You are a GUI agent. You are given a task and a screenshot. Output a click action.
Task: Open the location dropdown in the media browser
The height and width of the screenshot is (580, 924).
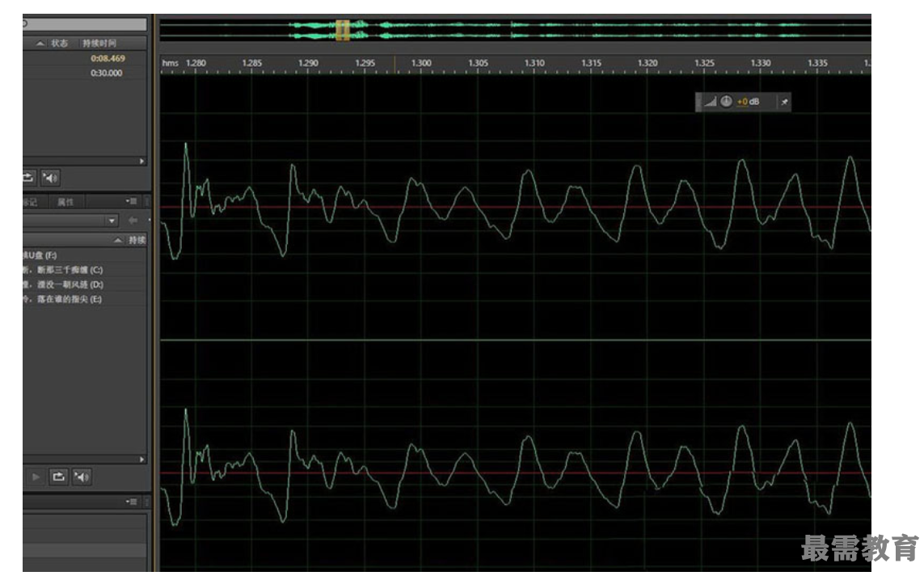[x=112, y=221]
